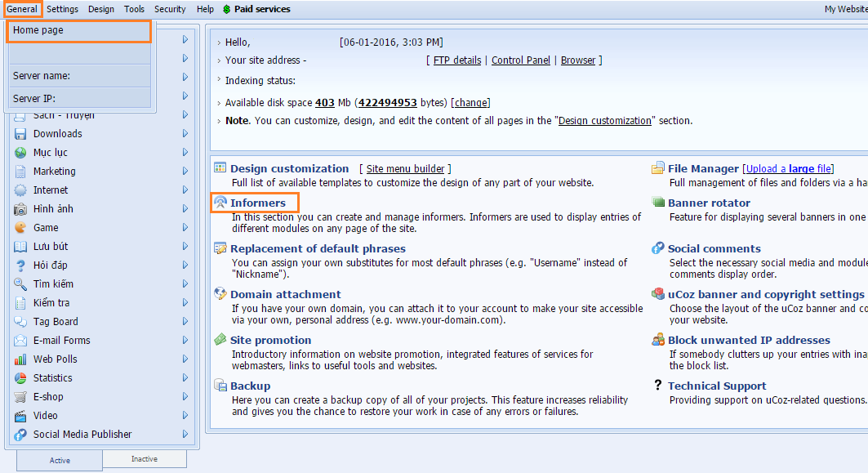Screen dimensions: 868x473
Task: Select Home page from General dropdown
Action: coord(78,30)
